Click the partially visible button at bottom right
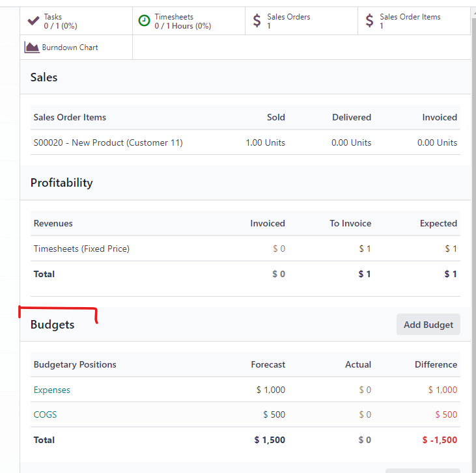Screen dimensions: 476x473 [x=423, y=470]
